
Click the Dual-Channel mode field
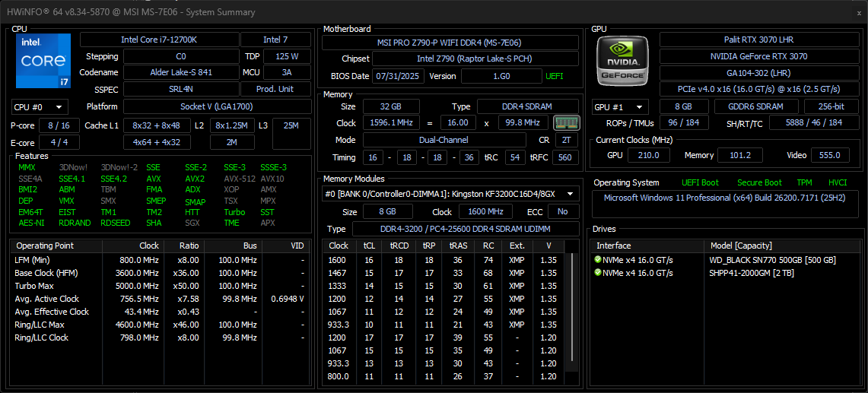[444, 140]
